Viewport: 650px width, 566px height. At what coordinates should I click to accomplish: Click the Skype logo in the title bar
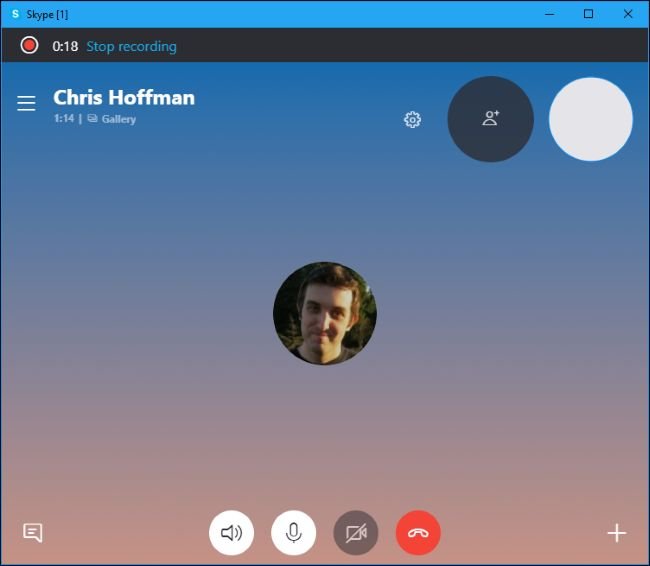(15, 14)
